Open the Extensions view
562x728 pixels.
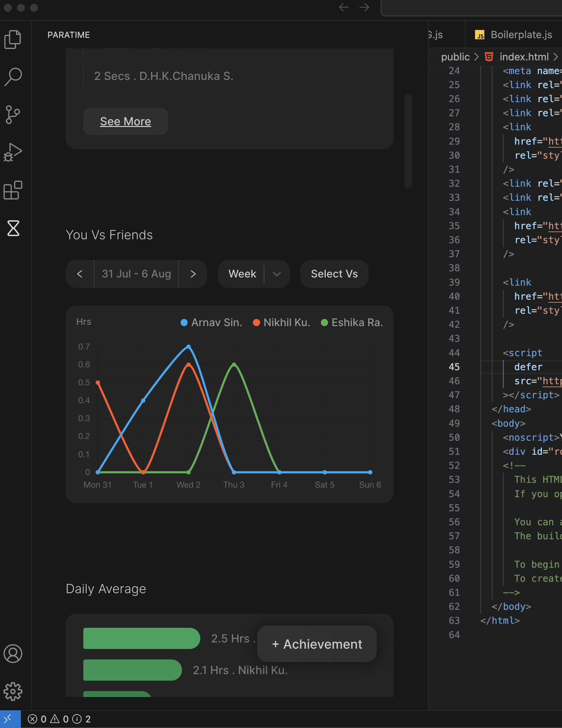click(x=13, y=190)
